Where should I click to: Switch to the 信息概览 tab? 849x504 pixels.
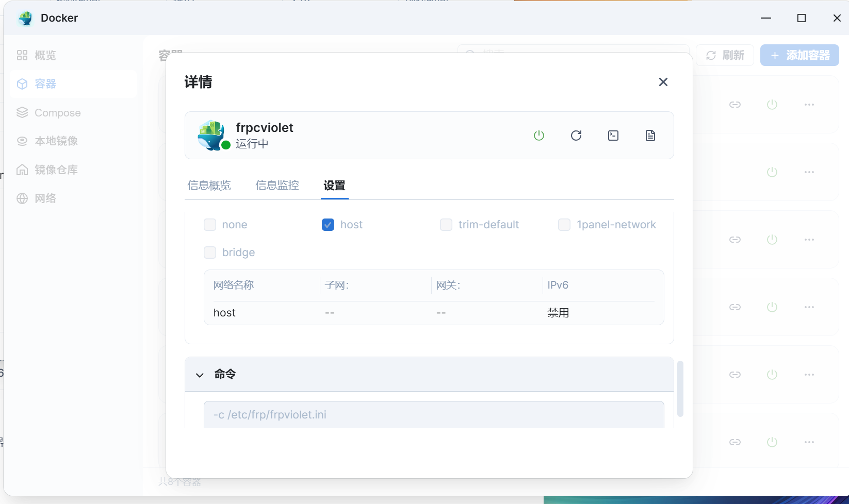[x=209, y=186]
